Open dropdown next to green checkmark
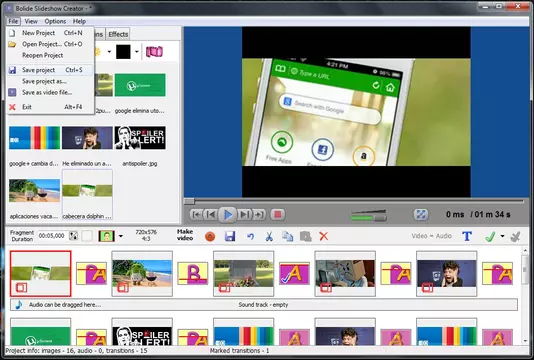 point(502,236)
